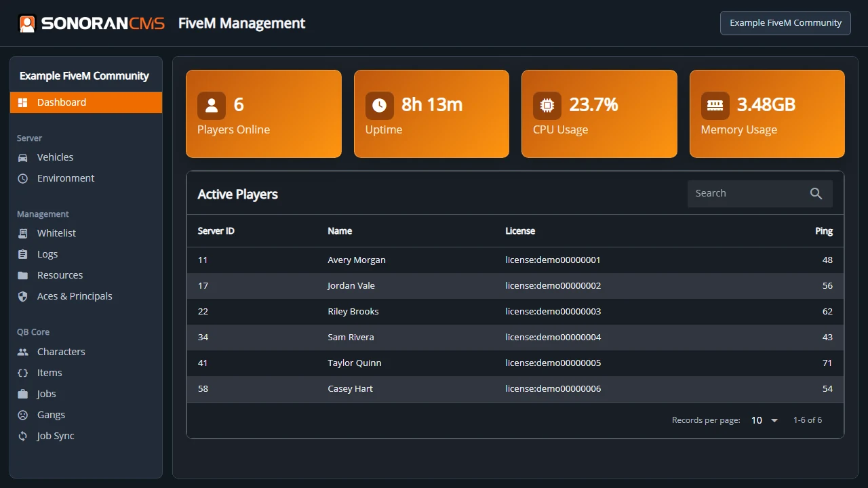Click the Whitelist icon in sidebar

coord(23,233)
